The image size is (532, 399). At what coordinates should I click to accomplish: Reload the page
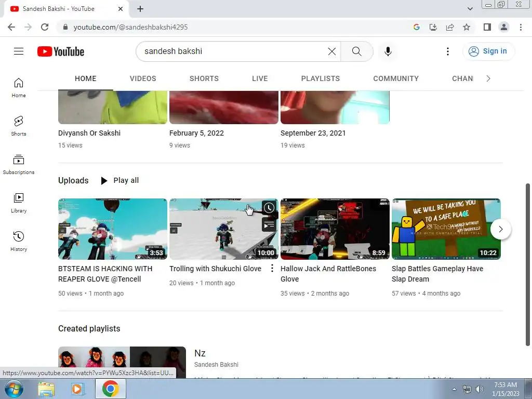(x=45, y=27)
